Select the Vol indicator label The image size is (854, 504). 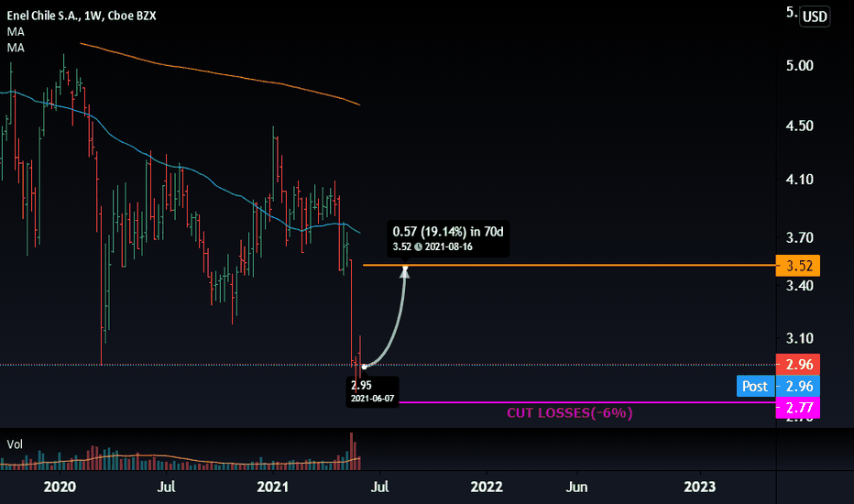pos(15,444)
